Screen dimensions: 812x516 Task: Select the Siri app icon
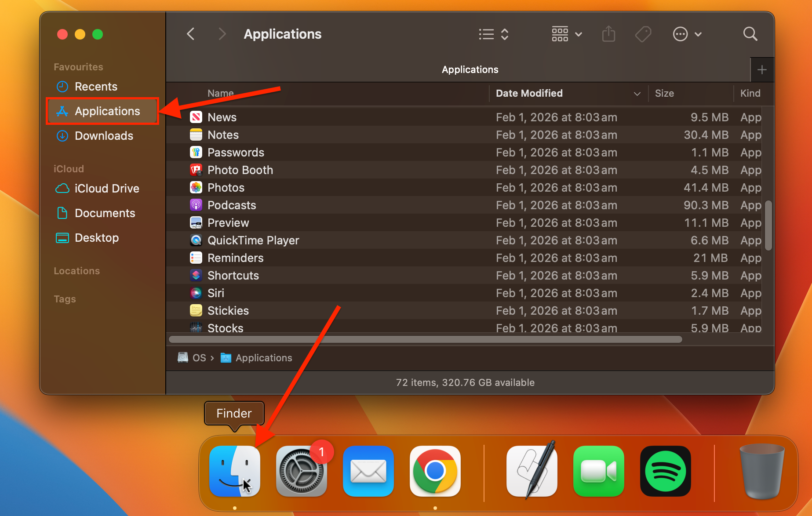196,293
